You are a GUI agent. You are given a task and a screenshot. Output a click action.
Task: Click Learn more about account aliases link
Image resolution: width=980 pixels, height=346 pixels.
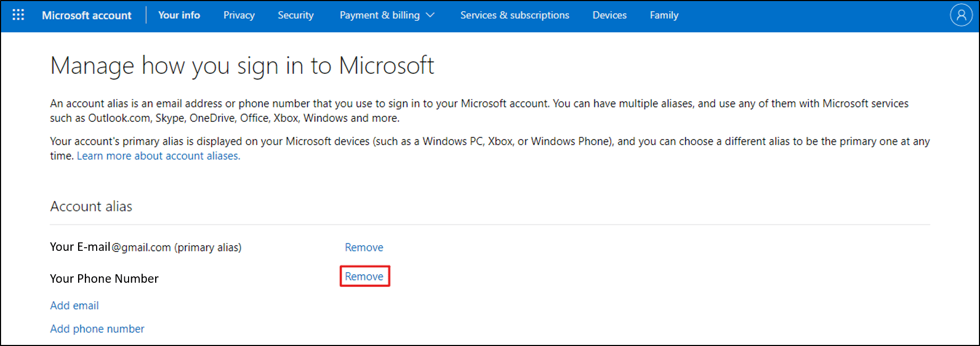click(158, 156)
